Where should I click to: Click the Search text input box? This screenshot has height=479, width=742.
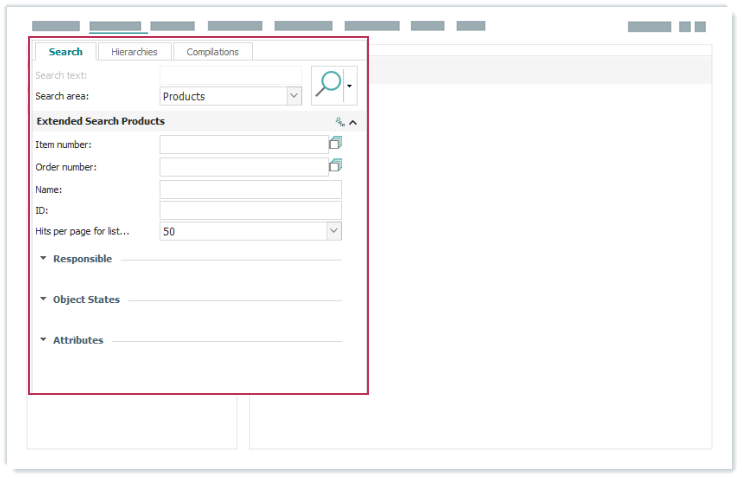(x=230, y=75)
